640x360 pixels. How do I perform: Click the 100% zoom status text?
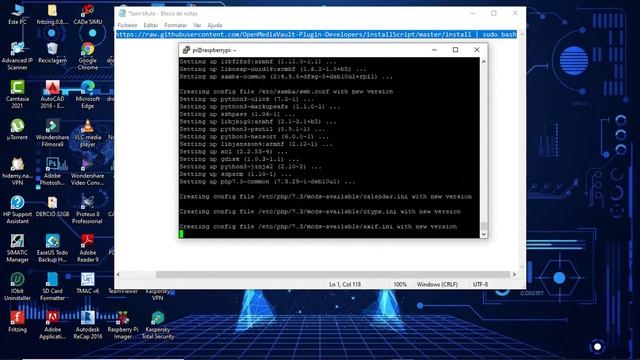tap(400, 284)
